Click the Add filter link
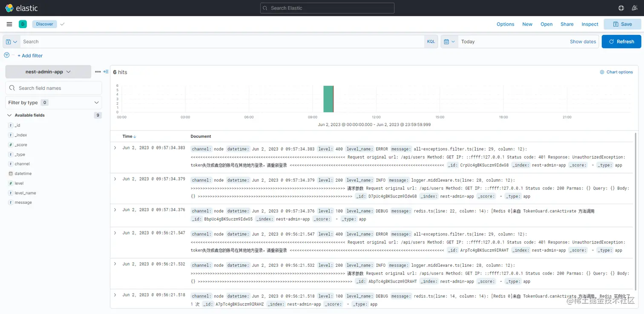644x314 pixels. point(30,56)
